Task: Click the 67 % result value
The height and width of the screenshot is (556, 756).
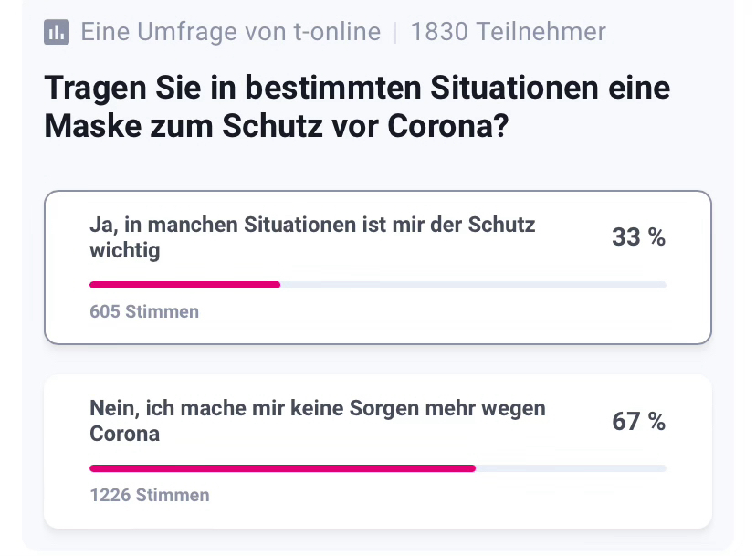Action: click(x=638, y=422)
